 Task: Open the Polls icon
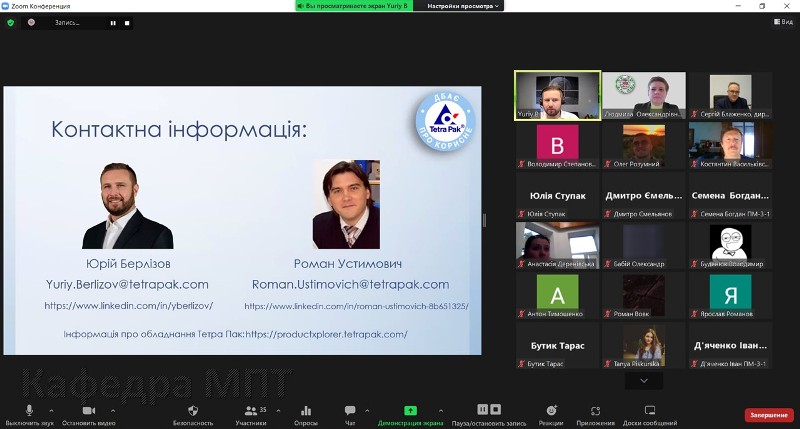click(306, 411)
